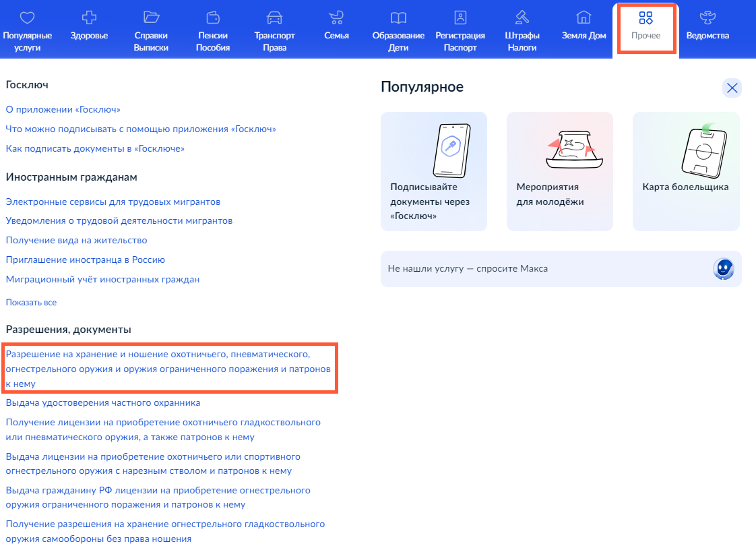Click the medical cross icon for Здоровье
This screenshot has width=756, height=546.
coord(89,18)
